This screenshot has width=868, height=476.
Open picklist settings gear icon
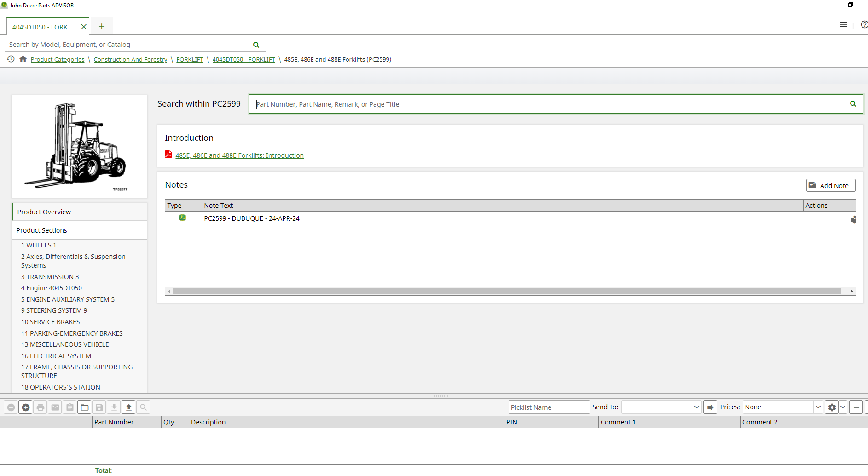(x=832, y=407)
